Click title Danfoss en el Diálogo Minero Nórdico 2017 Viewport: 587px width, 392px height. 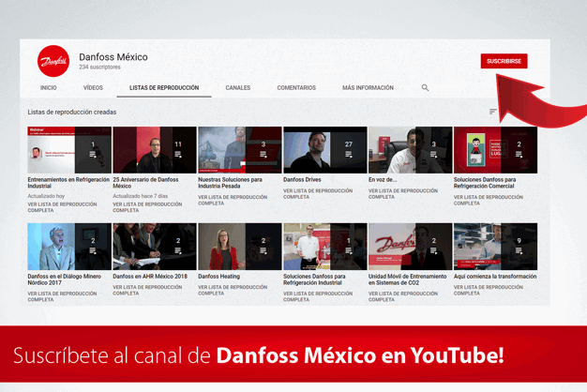(65, 279)
